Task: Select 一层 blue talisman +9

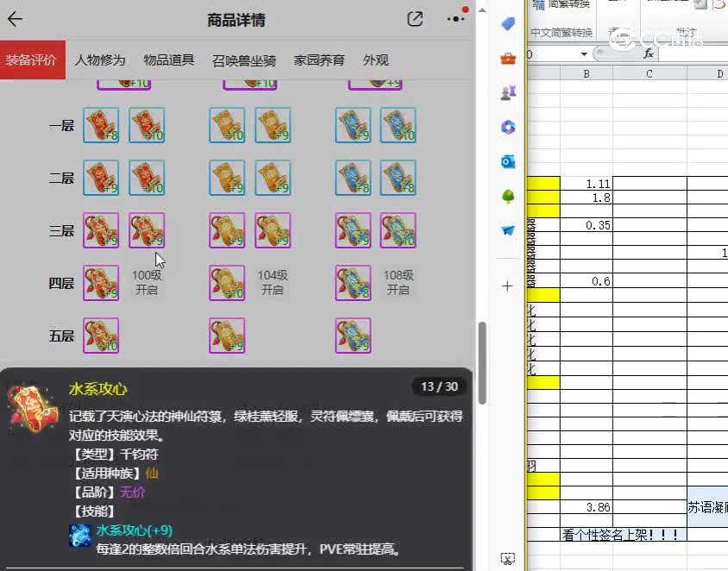Action: 353,125
